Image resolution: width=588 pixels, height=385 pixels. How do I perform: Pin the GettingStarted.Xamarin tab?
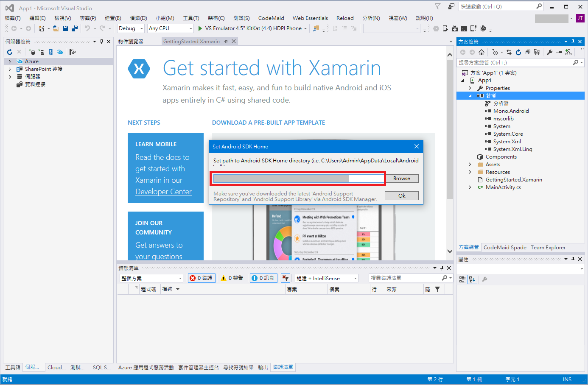pos(226,41)
